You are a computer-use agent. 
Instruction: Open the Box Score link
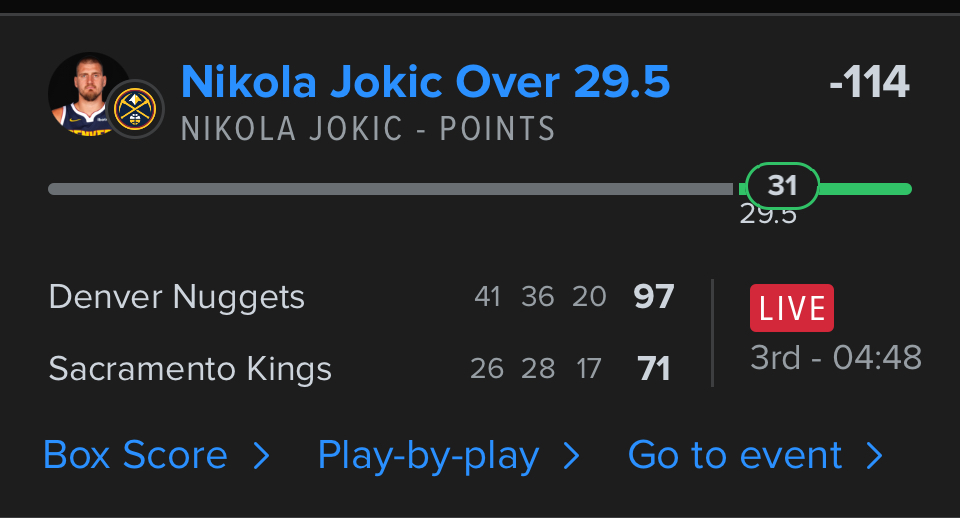pos(136,456)
